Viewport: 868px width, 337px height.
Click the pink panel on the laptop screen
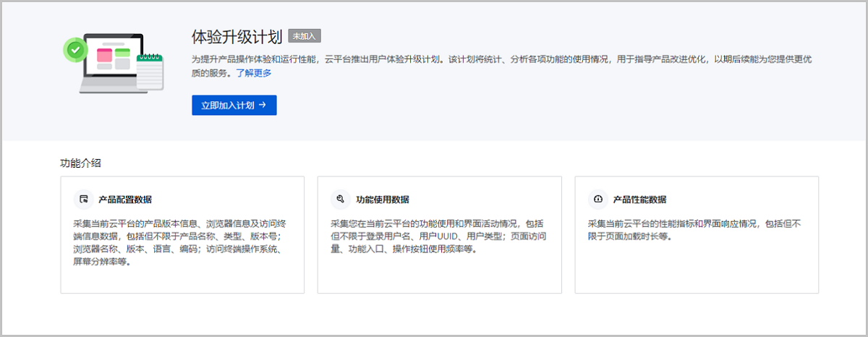(x=105, y=54)
